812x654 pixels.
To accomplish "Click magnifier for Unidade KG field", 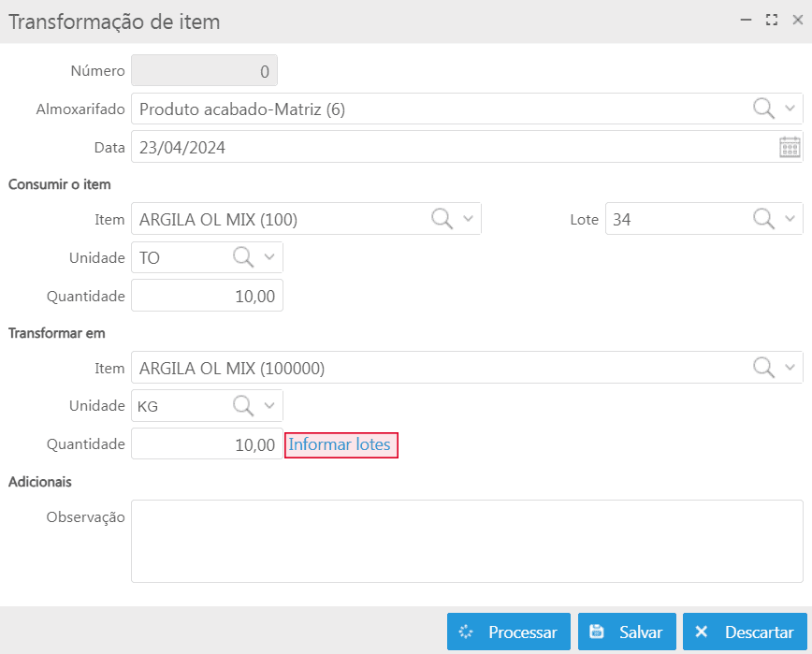I will [x=243, y=405].
